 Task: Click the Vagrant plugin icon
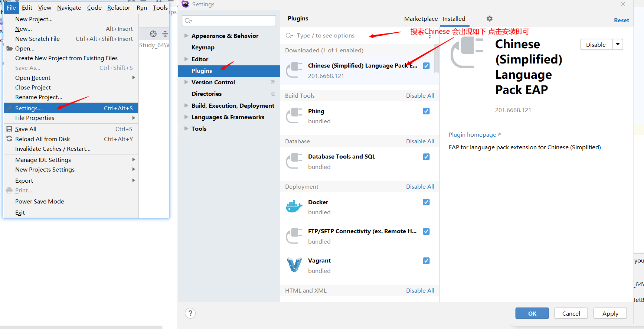pos(294,264)
